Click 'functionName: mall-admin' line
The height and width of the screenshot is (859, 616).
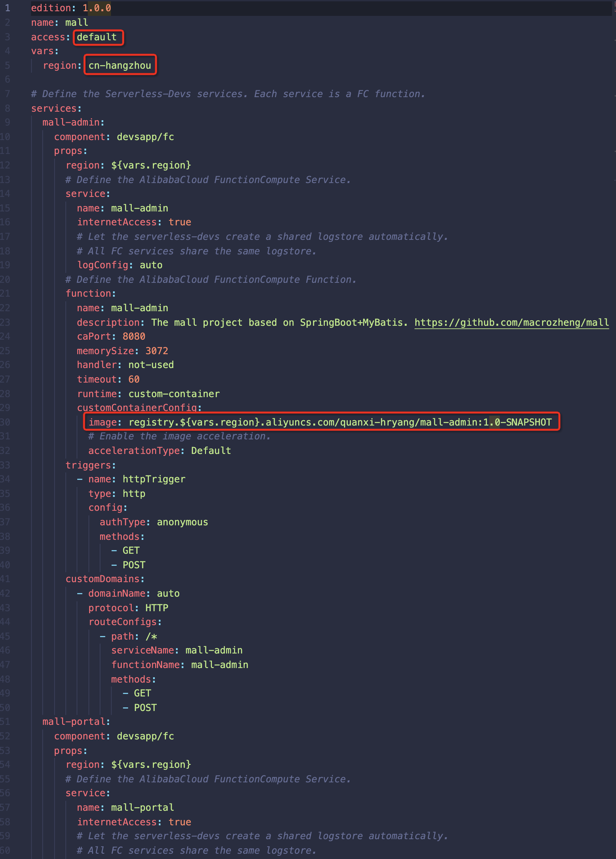click(179, 664)
